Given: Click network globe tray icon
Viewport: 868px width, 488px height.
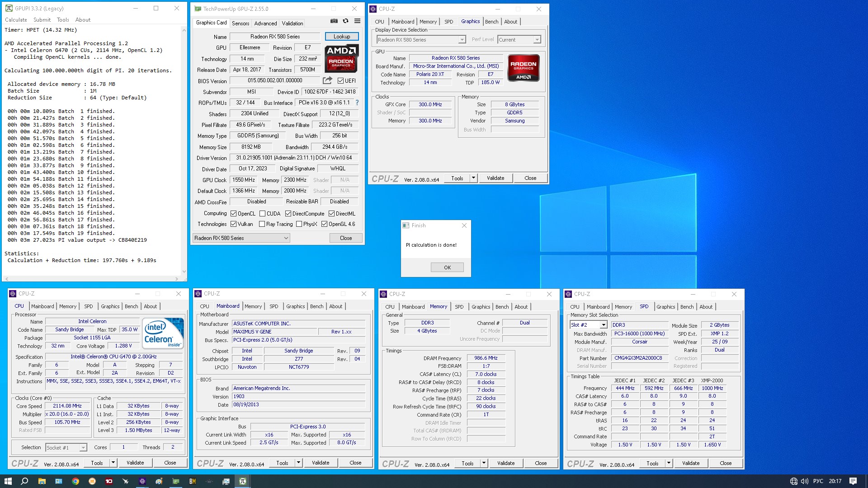Looking at the screenshot, I should tap(793, 481).
